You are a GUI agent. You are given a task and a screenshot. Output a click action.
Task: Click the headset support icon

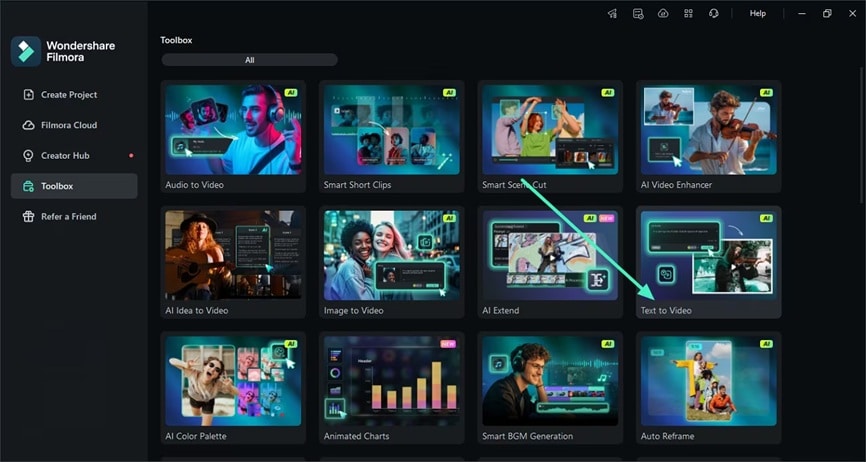[714, 14]
